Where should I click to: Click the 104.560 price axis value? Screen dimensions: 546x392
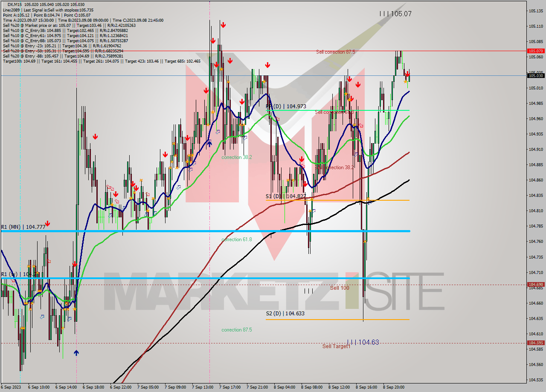(536, 364)
